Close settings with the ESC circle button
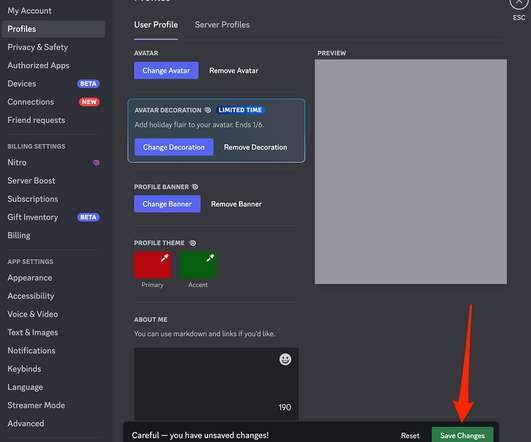The image size is (531, 442). pos(518,3)
